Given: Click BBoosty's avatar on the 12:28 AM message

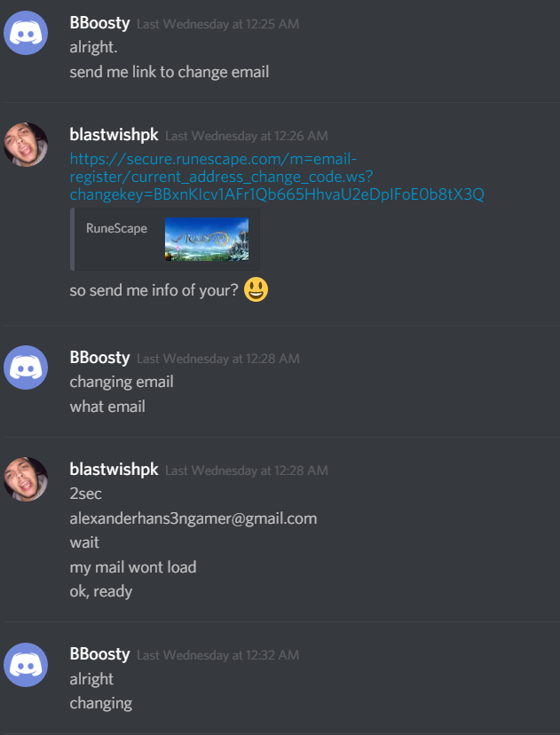Looking at the screenshot, I should pos(26,367).
